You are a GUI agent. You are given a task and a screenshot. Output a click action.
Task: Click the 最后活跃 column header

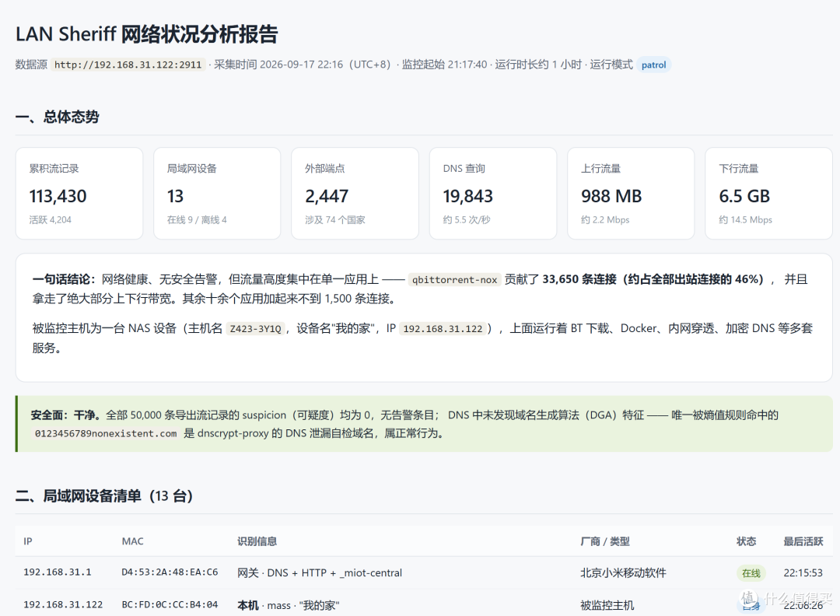pyautogui.click(x=803, y=541)
